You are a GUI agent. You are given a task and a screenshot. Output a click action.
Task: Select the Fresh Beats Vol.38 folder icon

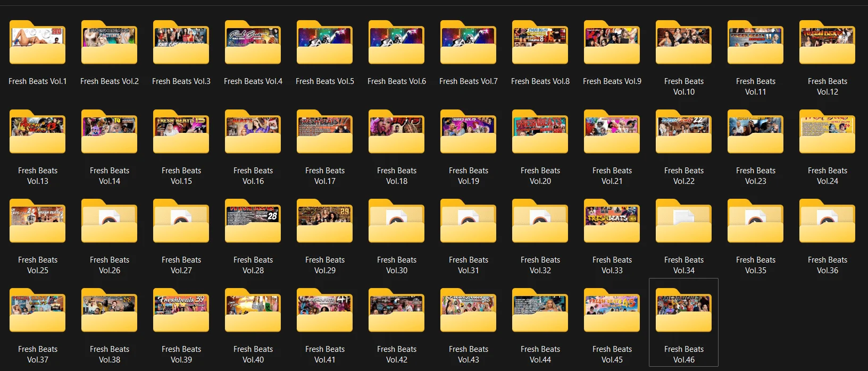pyautogui.click(x=110, y=310)
